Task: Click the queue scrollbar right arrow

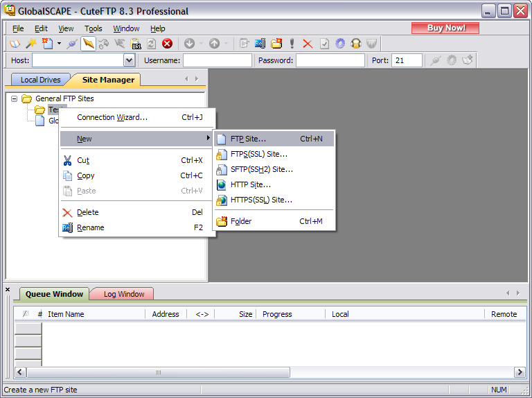Action: pyautogui.click(x=520, y=372)
